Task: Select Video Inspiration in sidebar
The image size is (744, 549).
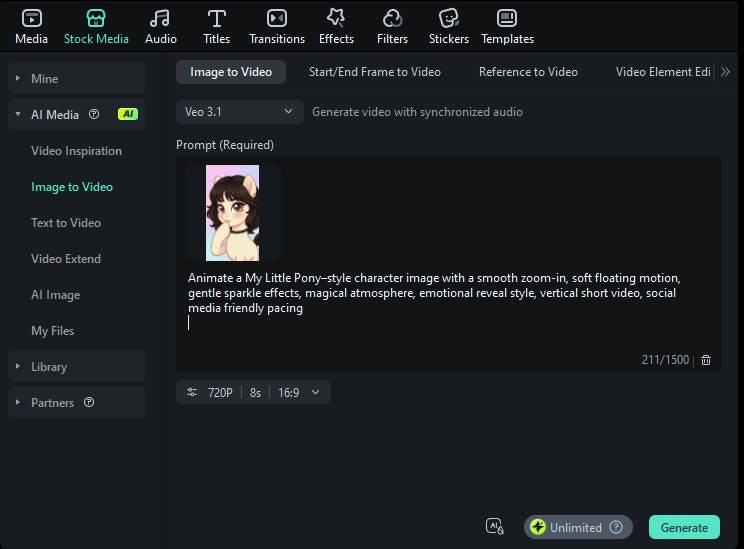Action: point(76,151)
